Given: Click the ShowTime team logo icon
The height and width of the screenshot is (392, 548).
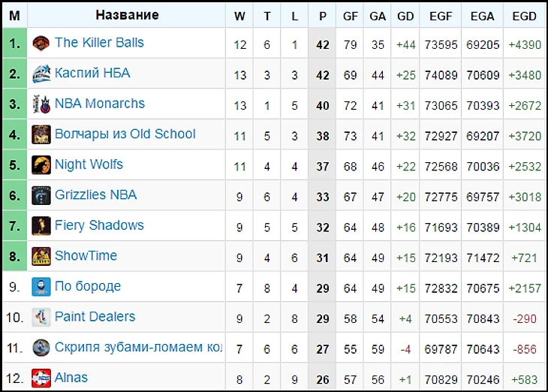Looking at the screenshot, I should click(x=41, y=256).
